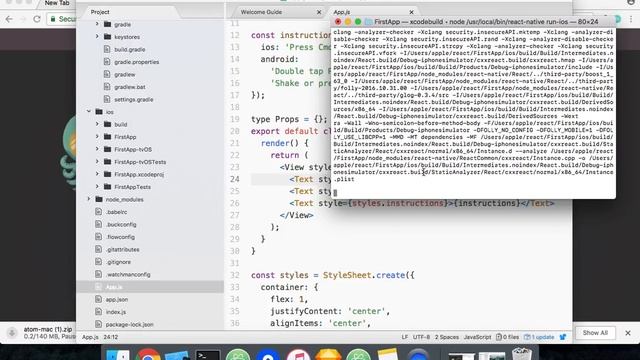
Task: Click the .babelrc file icon
Action: [x=98, y=211]
